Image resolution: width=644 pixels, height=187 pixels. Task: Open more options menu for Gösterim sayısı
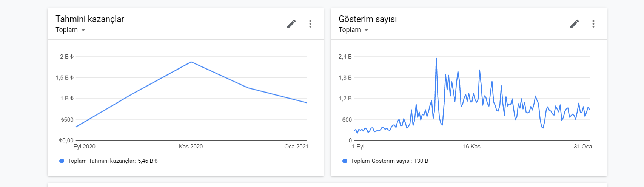(593, 24)
